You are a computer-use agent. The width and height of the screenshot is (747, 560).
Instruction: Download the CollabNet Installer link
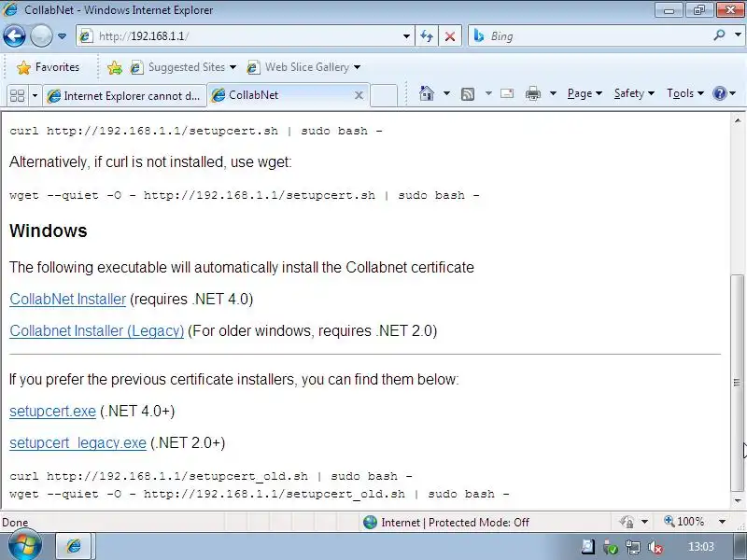[67, 299]
